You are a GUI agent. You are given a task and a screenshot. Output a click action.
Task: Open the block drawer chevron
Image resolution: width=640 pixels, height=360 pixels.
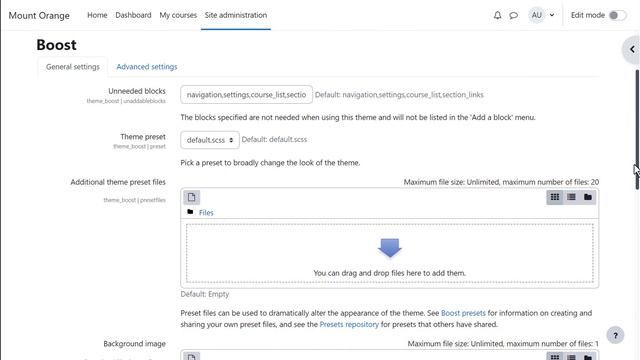pos(632,50)
